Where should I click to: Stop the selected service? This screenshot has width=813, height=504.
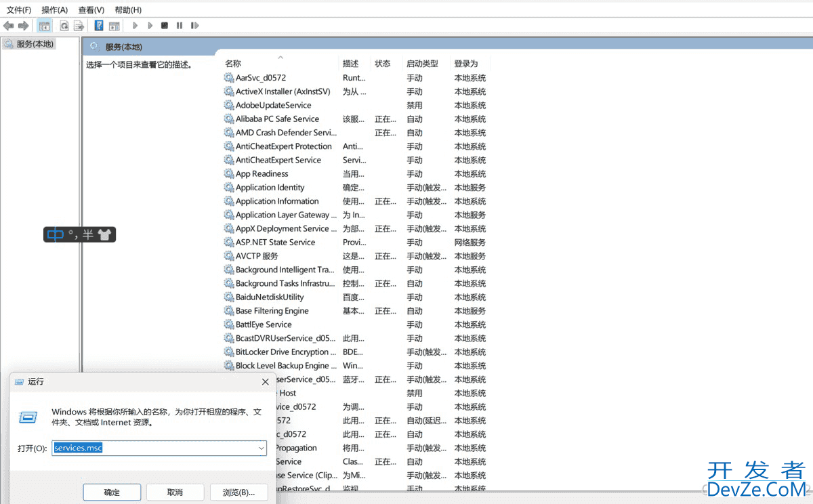(x=164, y=25)
